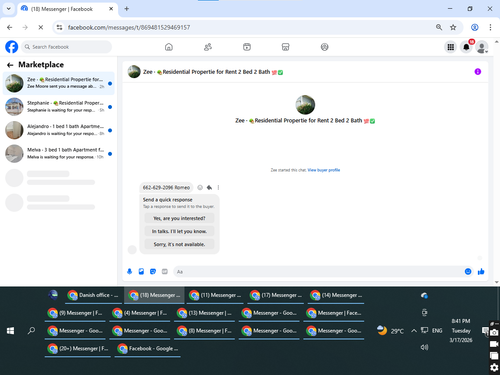
Task: Click the Search Facebook field
Action: pyautogui.click(x=67, y=47)
